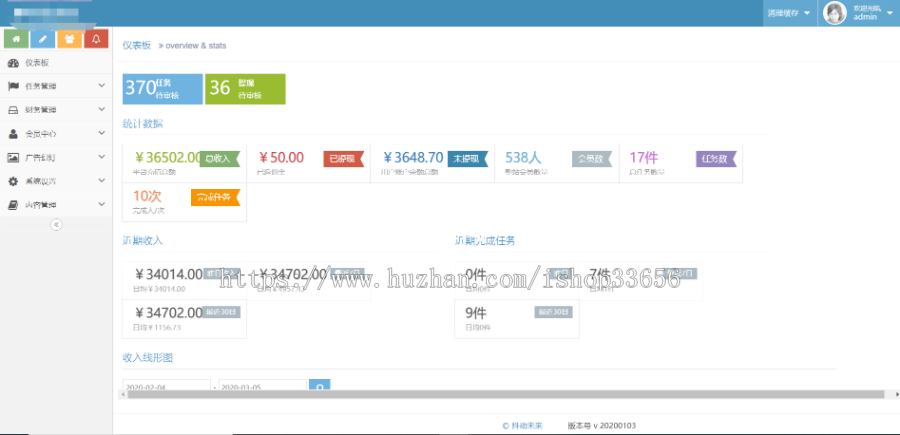The image size is (900, 435).
Task: Click the red bell notification icon
Action: pos(96,39)
